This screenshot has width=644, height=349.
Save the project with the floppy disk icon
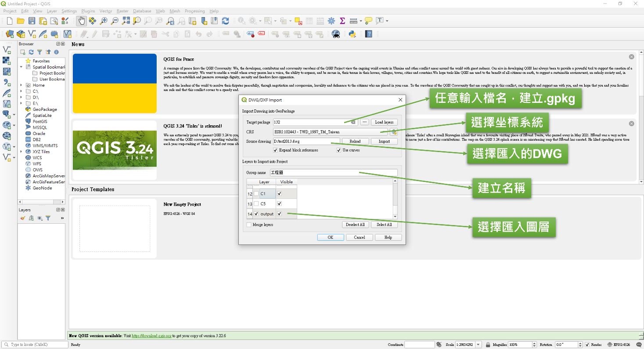pyautogui.click(x=32, y=21)
